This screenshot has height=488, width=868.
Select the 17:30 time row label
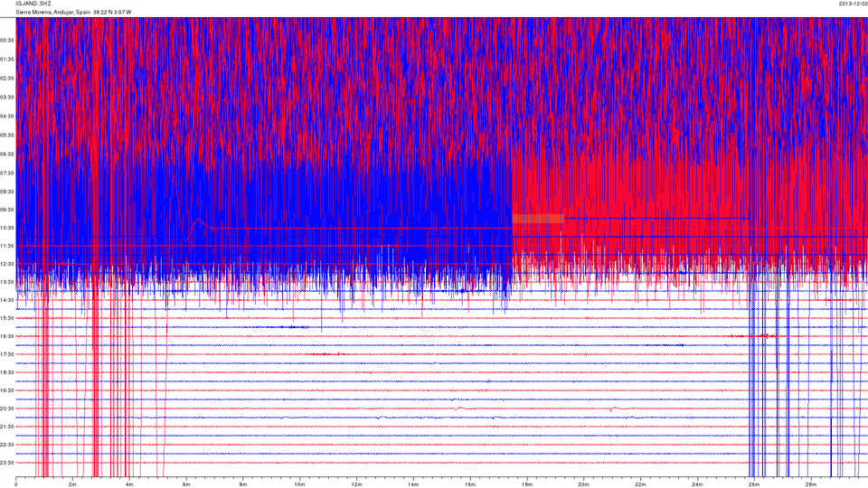(x=7, y=354)
